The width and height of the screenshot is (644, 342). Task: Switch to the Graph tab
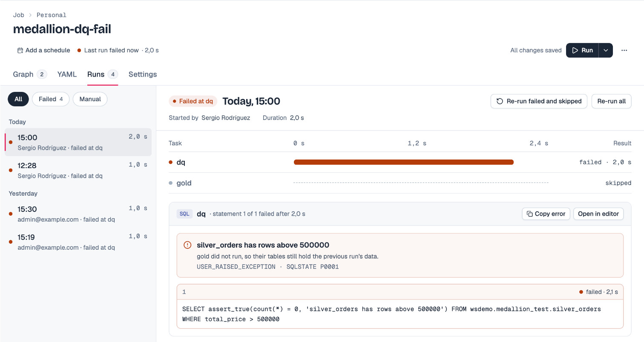coord(30,74)
